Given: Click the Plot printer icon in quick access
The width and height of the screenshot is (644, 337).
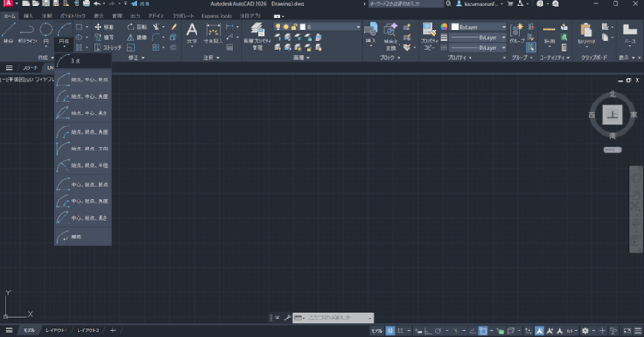Looking at the screenshot, I should tap(86, 4).
